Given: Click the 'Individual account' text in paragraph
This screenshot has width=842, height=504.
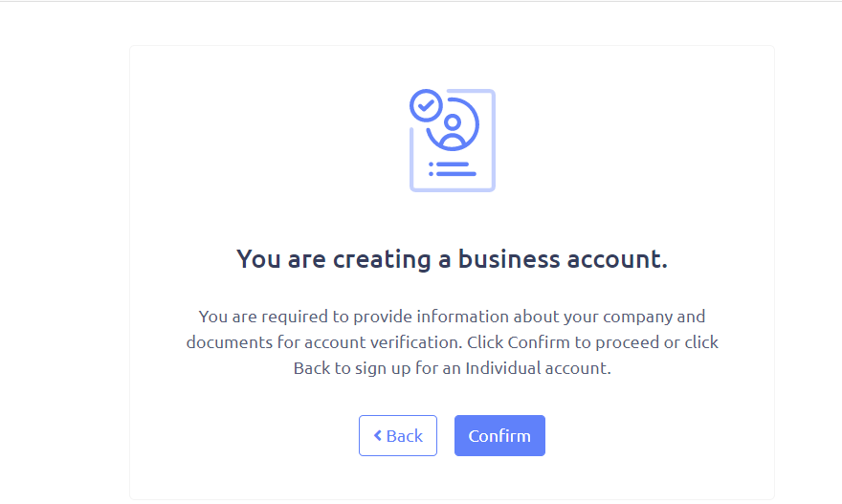Looking at the screenshot, I should pos(537,368).
